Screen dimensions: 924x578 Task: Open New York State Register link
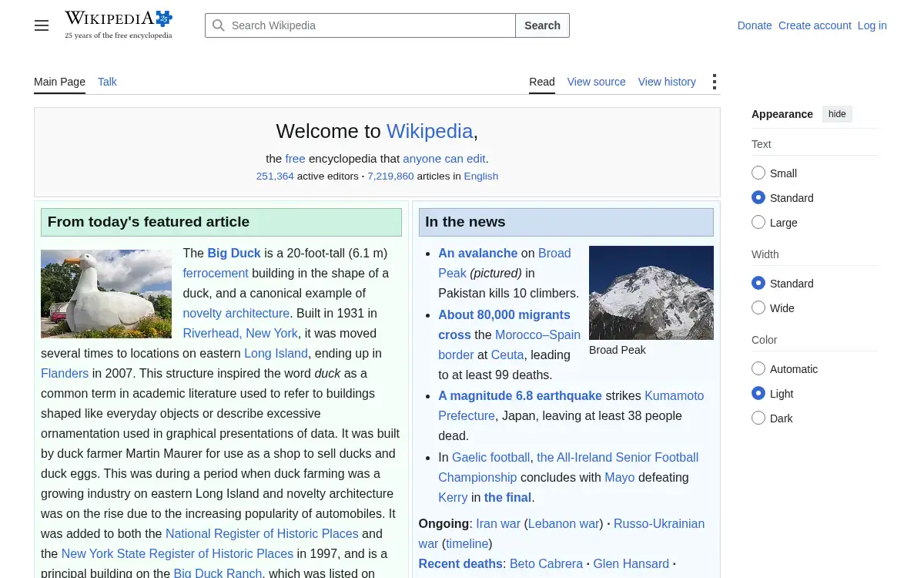(177, 553)
